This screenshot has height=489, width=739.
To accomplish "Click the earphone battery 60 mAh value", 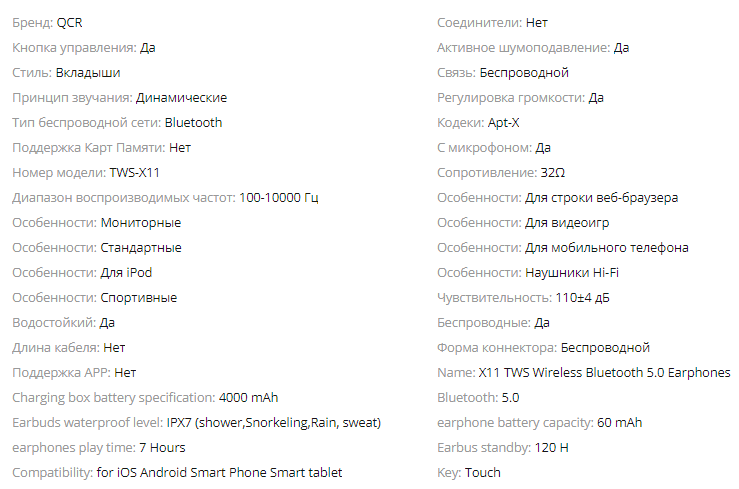I will click(619, 423).
